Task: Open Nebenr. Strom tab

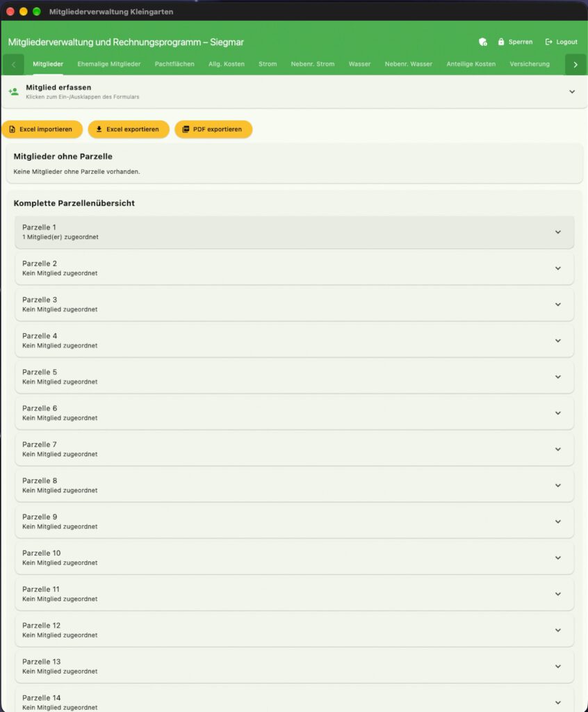Action: pos(313,64)
